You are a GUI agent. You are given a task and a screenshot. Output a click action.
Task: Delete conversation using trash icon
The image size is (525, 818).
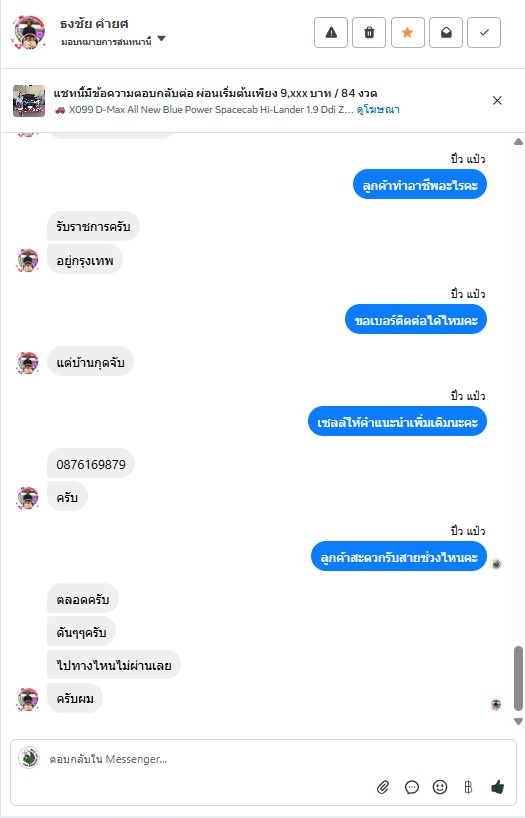[x=369, y=32]
